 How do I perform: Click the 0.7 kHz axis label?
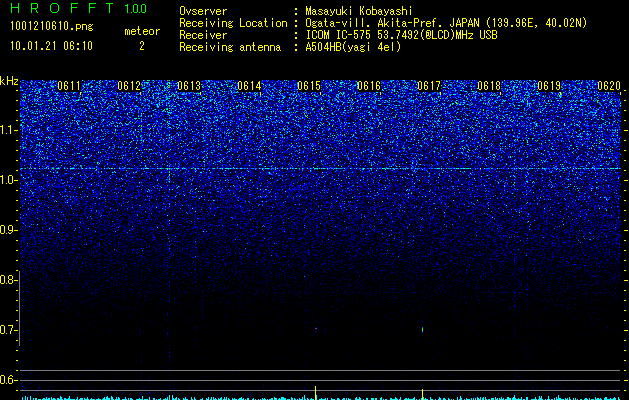point(8,330)
